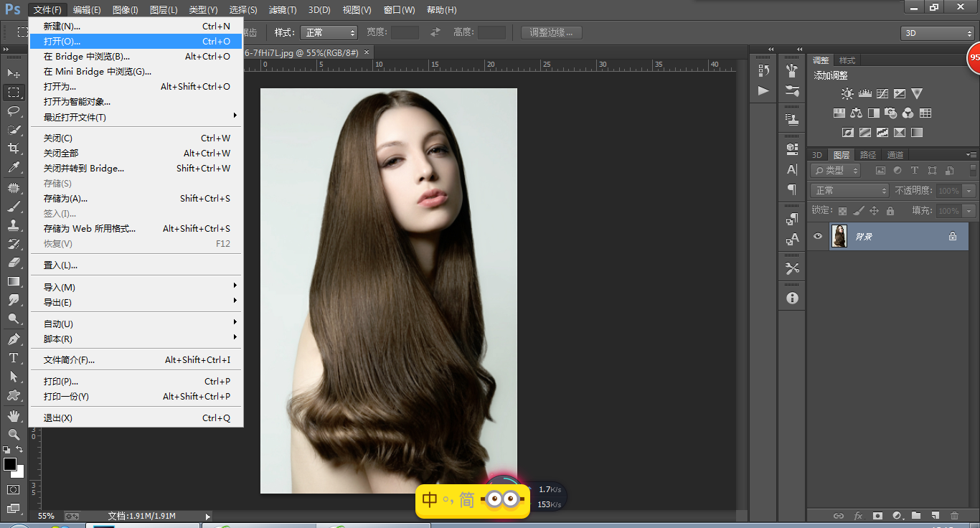
Task: Switch to the 路径 tab
Action: (x=868, y=155)
